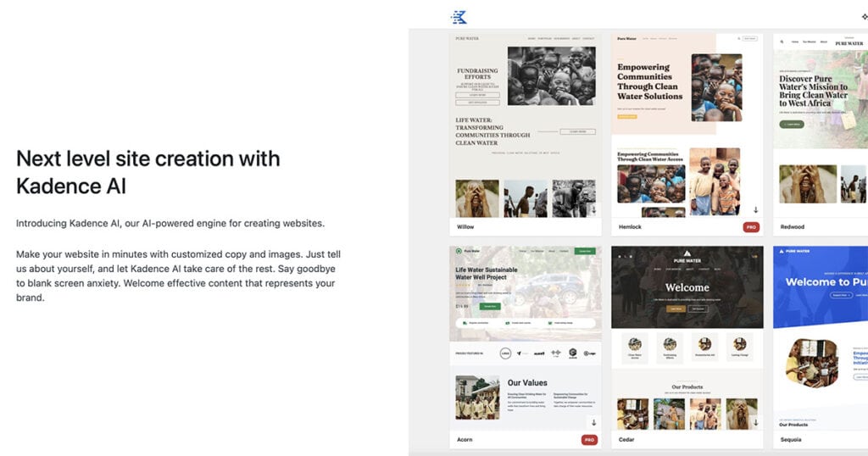Viewport: 868px width, 456px height.
Task: Click the 'Make your website in minutes' paragraph
Action: (178, 275)
